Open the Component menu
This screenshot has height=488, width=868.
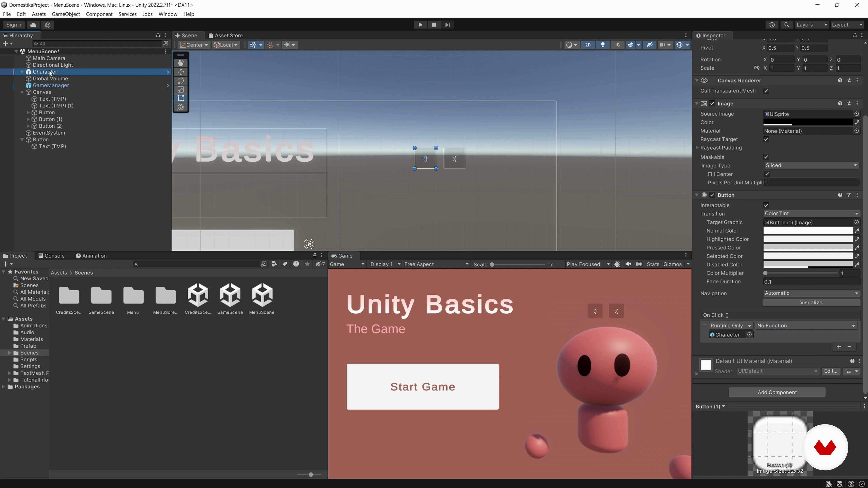tap(99, 14)
